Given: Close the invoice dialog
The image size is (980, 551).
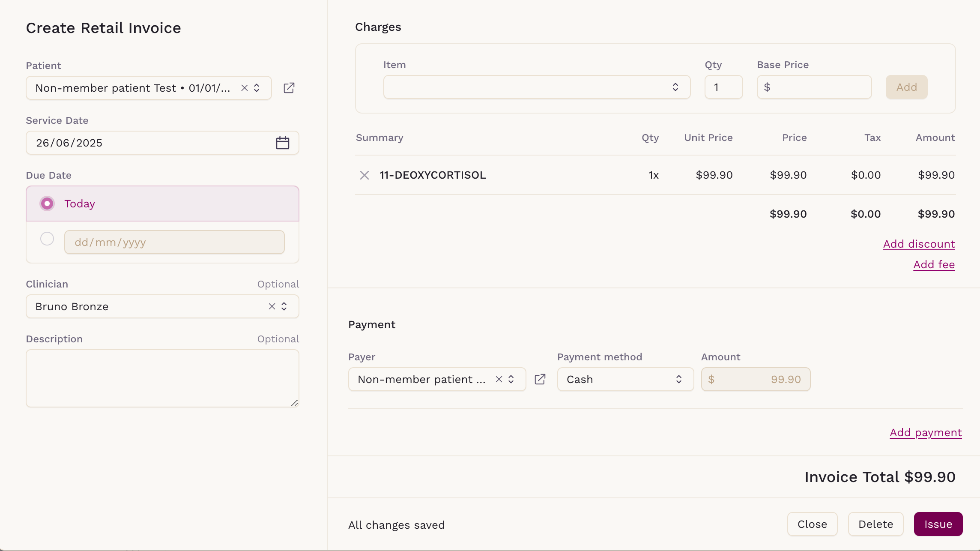Looking at the screenshot, I should [812, 524].
